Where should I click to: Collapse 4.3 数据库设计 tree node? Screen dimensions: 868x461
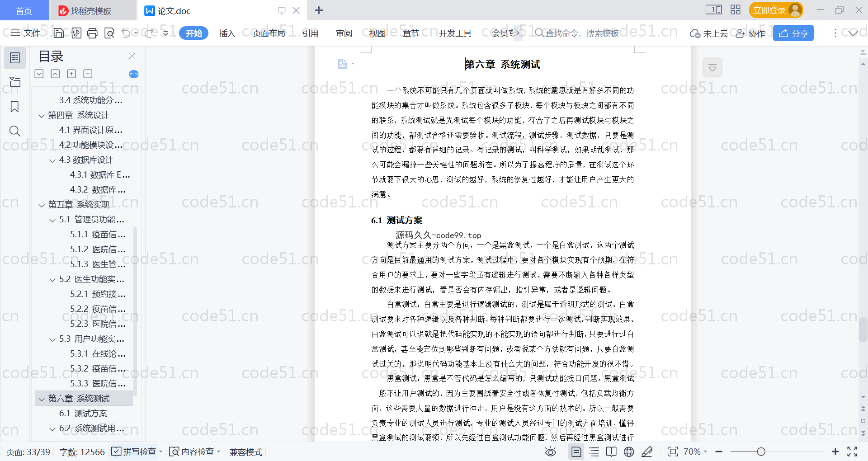point(52,160)
